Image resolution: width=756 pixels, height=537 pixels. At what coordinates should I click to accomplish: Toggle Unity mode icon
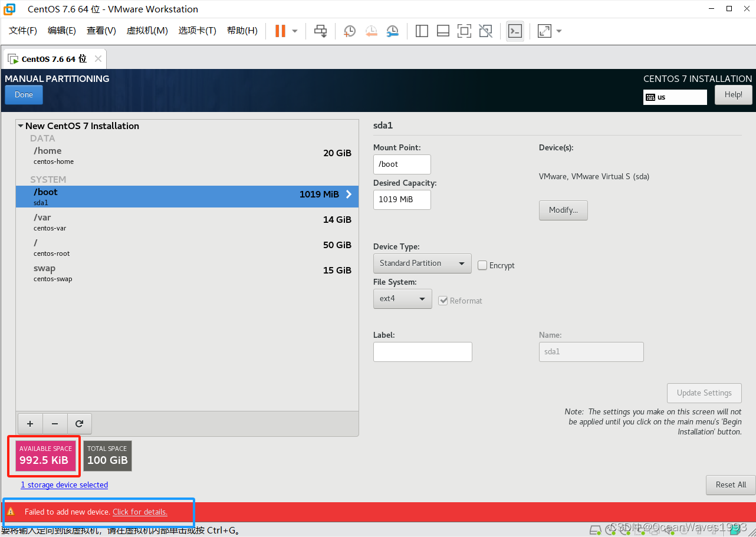(x=485, y=31)
